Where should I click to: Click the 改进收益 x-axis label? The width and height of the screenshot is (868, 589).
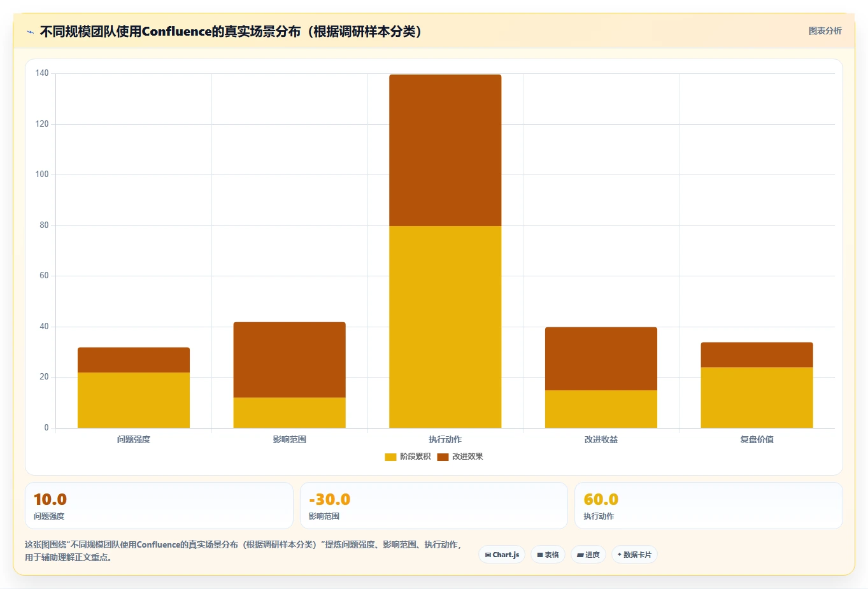coord(601,439)
